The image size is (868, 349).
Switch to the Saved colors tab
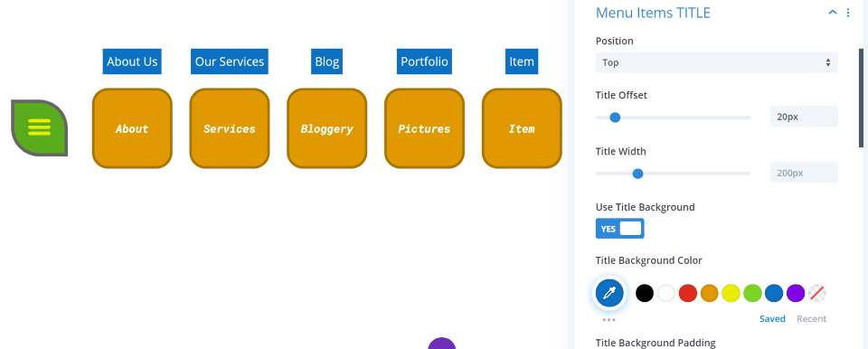coord(772,318)
